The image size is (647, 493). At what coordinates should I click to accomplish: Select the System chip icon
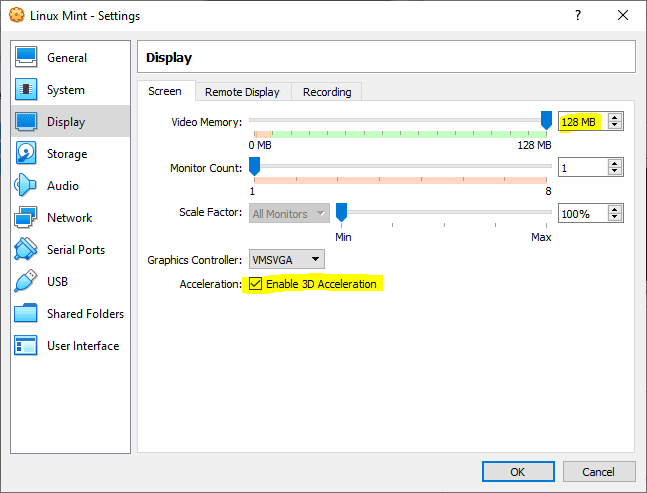pyautogui.click(x=26, y=89)
